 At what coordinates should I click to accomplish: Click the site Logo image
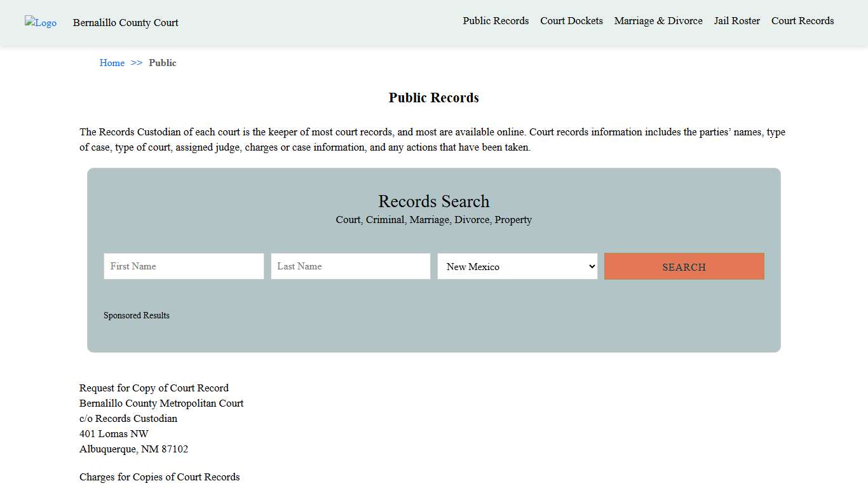(x=40, y=23)
